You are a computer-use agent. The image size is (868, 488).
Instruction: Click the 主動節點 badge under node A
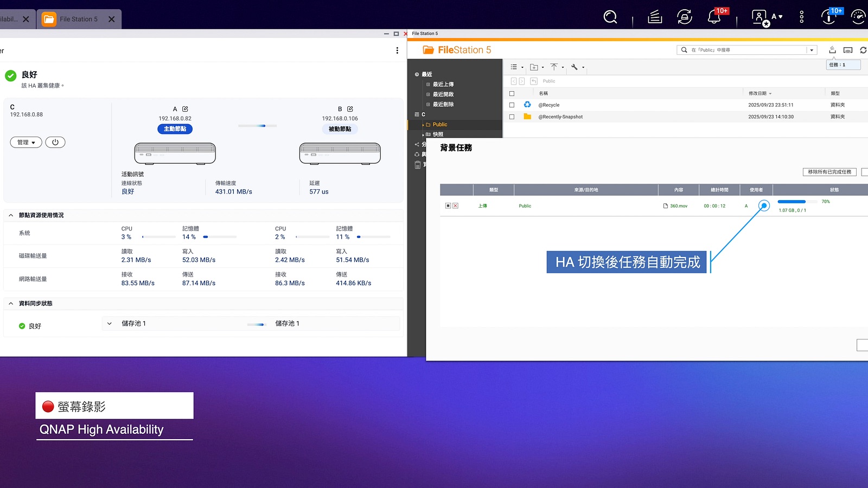(175, 129)
